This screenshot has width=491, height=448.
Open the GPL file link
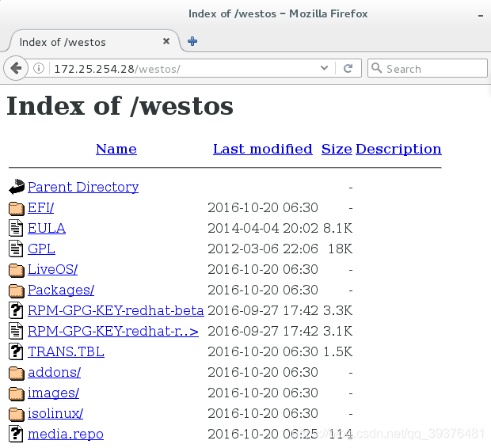[41, 249]
